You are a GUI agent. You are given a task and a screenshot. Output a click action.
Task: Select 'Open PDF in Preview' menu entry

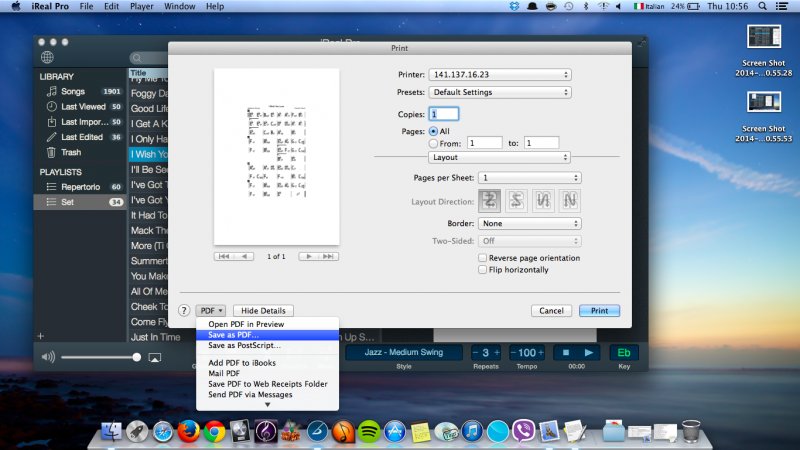(246, 324)
